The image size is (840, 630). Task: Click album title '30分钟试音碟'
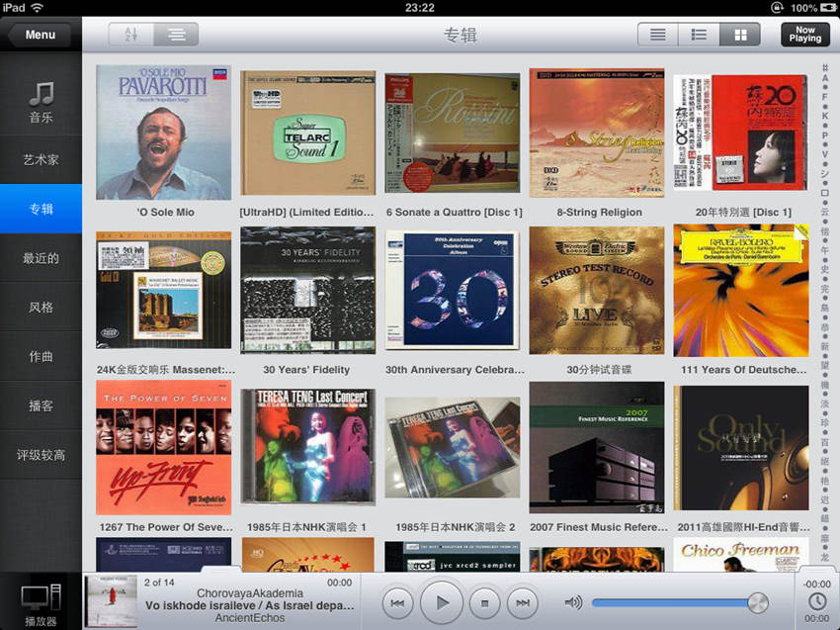(599, 370)
